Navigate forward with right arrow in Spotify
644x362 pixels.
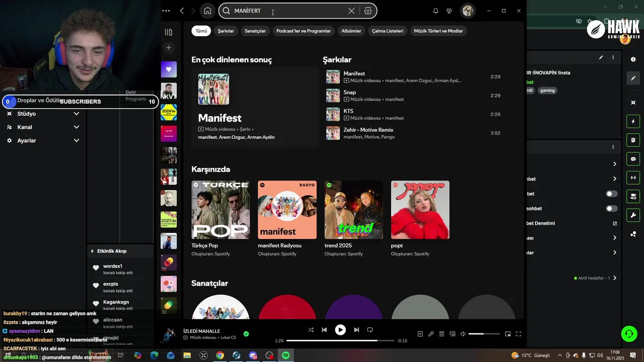pos(193,11)
